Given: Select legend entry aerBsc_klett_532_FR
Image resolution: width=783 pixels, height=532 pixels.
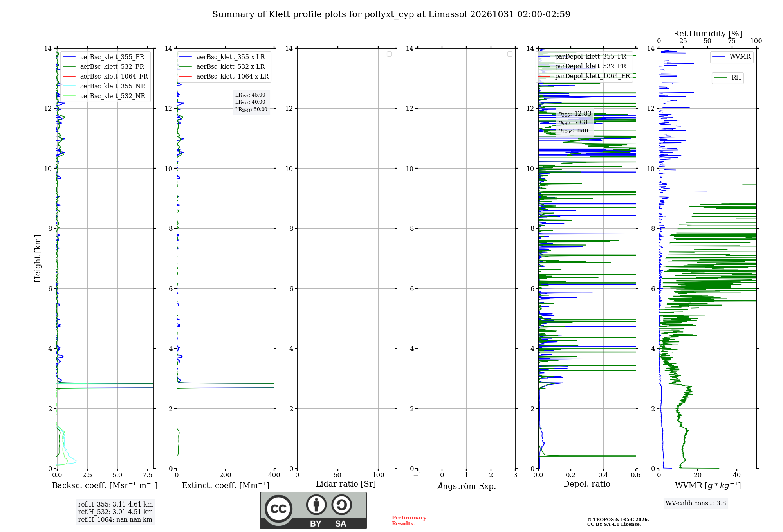Looking at the screenshot, I should 105,67.
